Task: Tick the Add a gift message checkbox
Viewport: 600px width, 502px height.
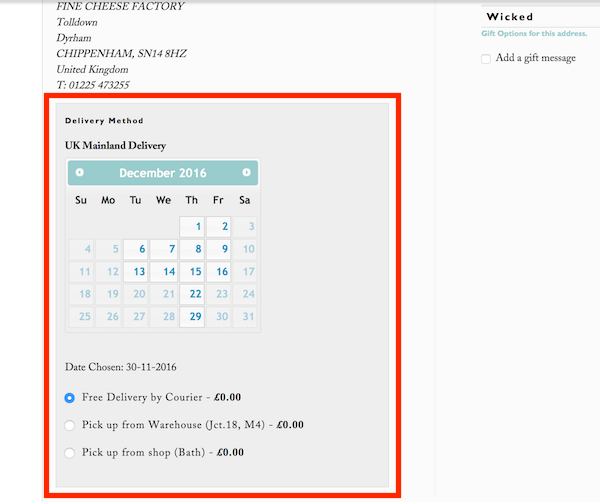Action: pyautogui.click(x=486, y=59)
